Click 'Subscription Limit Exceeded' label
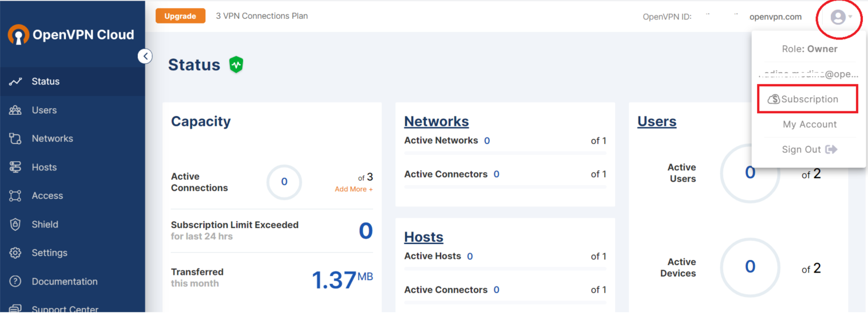868x316 pixels. point(235,225)
